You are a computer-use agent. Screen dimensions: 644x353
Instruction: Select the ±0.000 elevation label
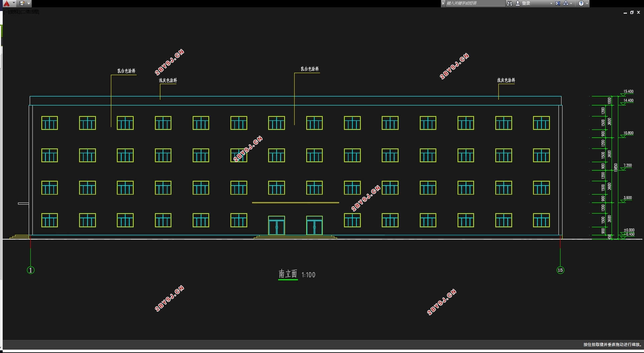[629, 230]
